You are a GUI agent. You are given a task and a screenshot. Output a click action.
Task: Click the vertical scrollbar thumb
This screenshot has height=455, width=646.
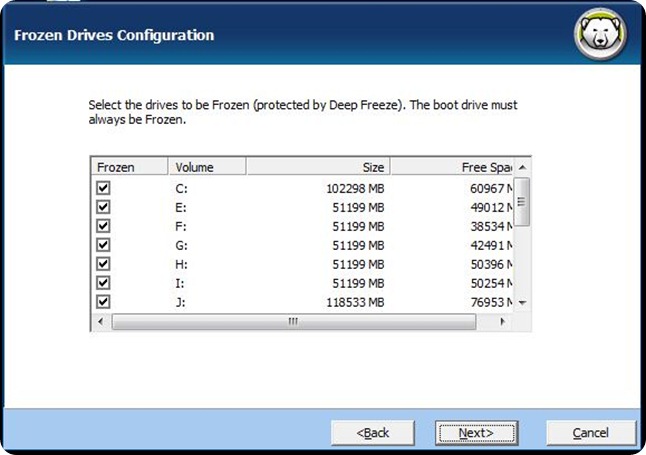[x=522, y=202]
